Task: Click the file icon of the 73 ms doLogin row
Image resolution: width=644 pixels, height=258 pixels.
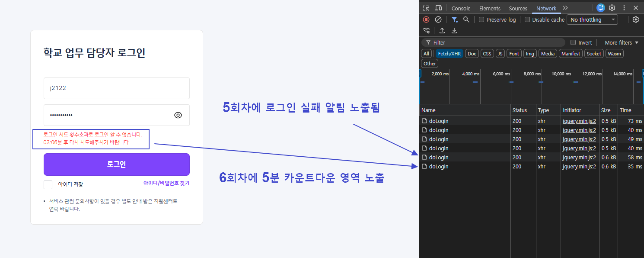Action: tap(424, 121)
